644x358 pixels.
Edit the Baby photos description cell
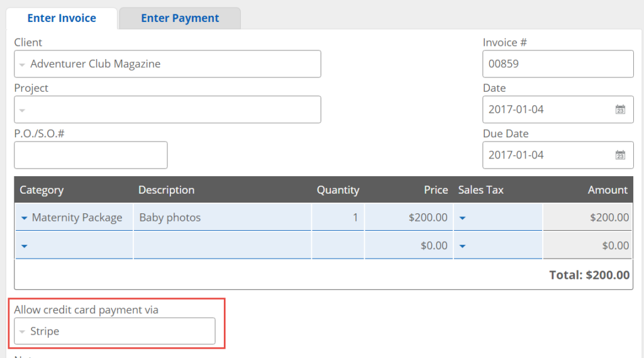[222, 218]
